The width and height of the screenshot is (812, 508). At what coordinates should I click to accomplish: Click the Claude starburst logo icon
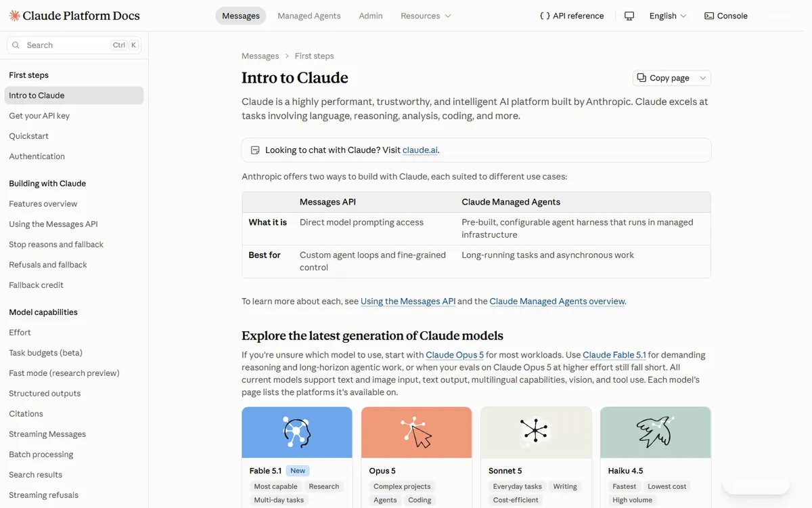(x=14, y=16)
